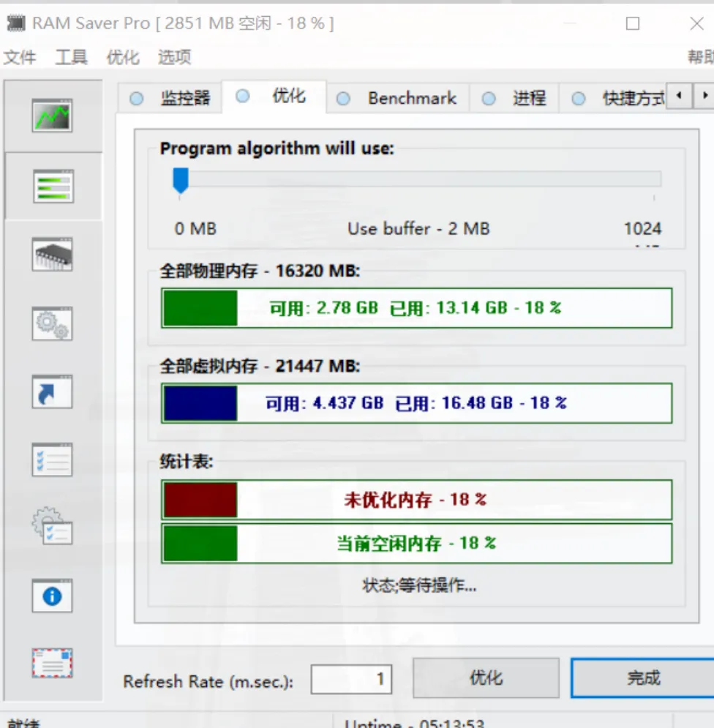Switch to the 优化 tab
The image size is (714, 728).
[x=274, y=96]
